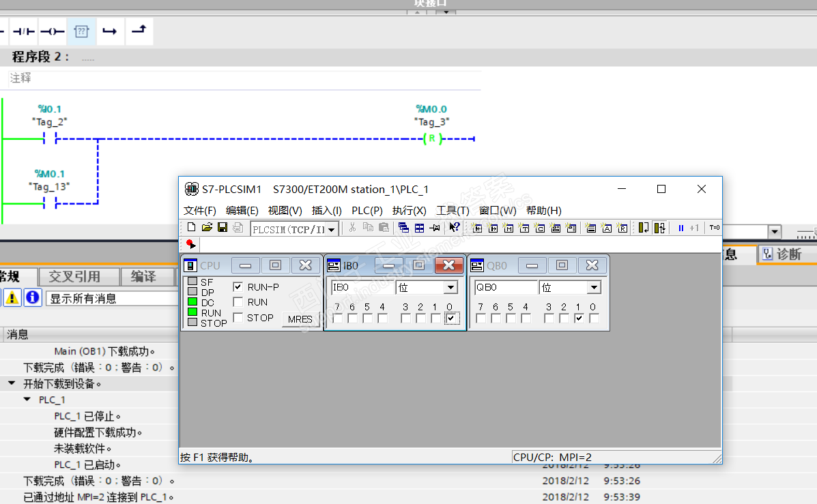The image size is (817, 504).
Task: Tile PLCSIM sub-windows icon
Action: 419,228
